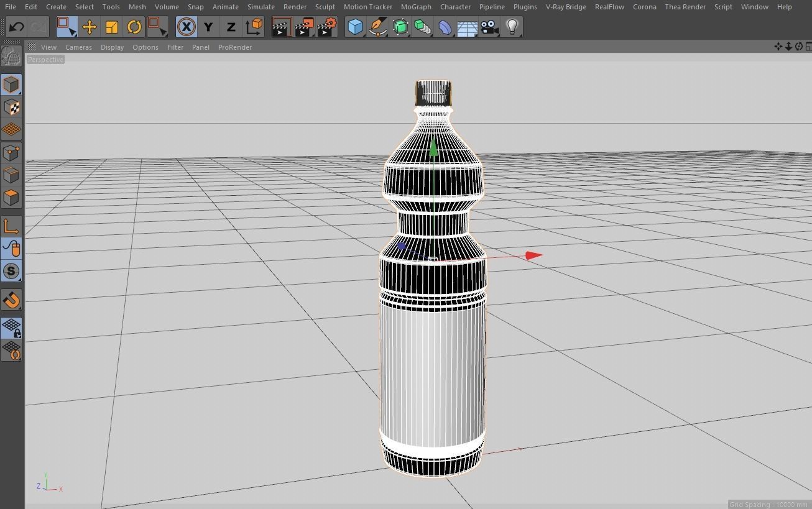Viewport: 812px width, 509px height.
Task: Add a Camera object
Action: (x=490, y=27)
